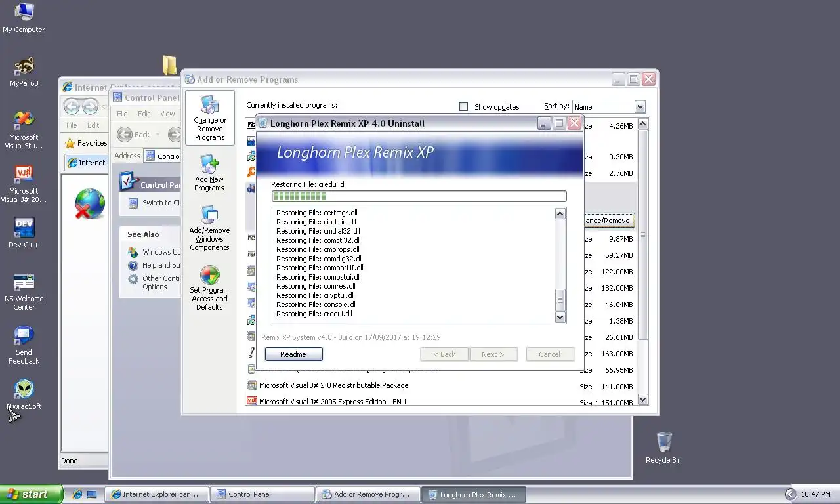The height and width of the screenshot is (504, 840).
Task: Click the Change/Remove button
Action: [608, 220]
